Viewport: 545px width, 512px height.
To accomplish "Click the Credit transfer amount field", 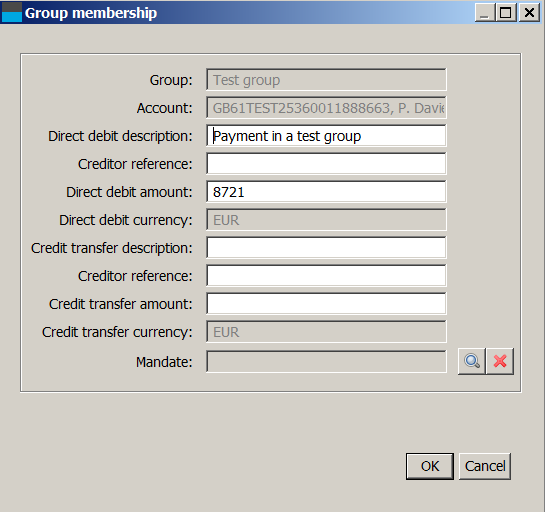I will [326, 304].
